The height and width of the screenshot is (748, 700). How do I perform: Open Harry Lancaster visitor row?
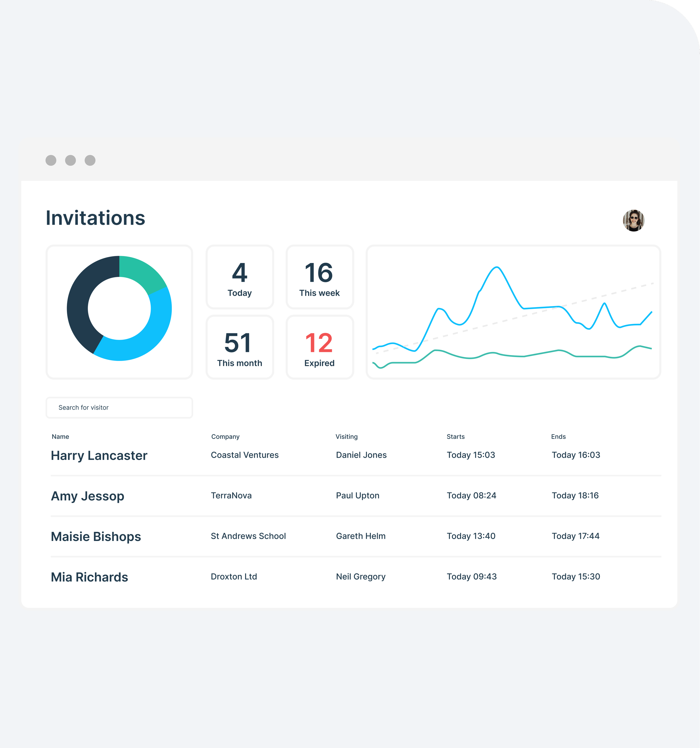coord(99,456)
